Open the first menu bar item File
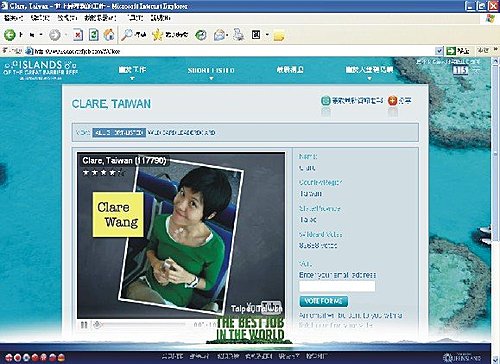500x364 pixels. [14, 18]
